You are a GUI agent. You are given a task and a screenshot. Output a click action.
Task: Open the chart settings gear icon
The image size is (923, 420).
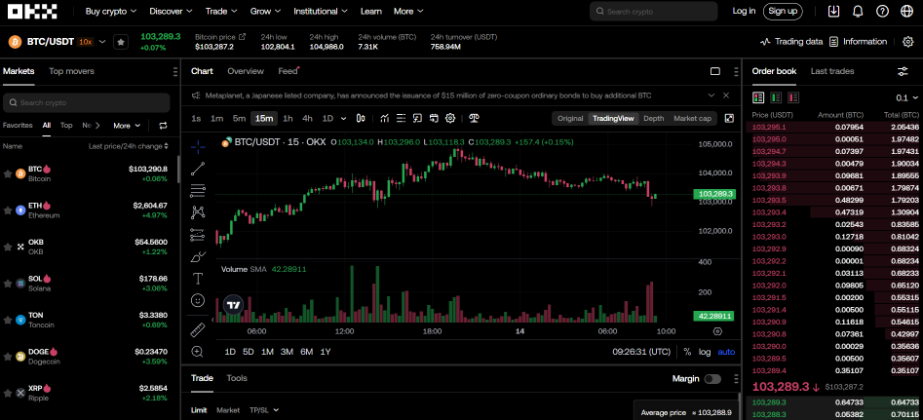point(450,118)
